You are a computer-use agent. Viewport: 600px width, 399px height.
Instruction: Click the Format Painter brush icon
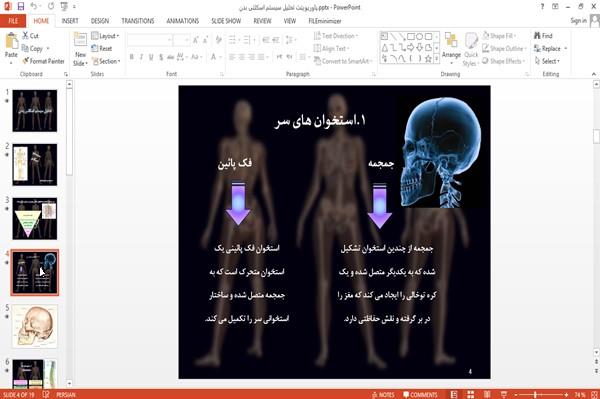point(26,61)
